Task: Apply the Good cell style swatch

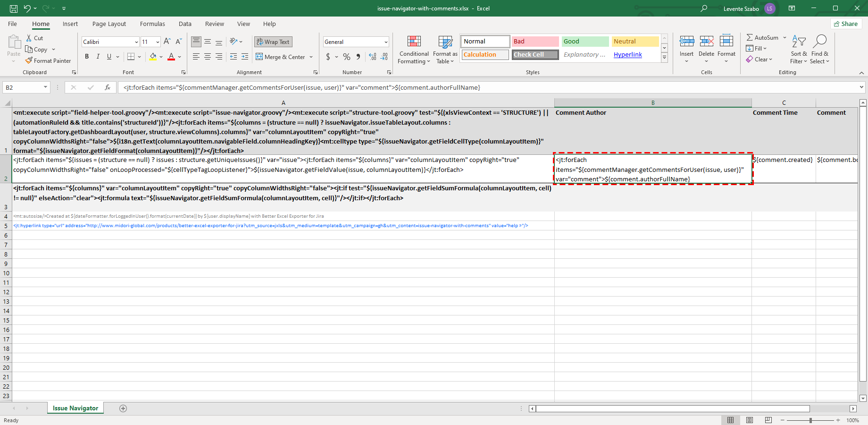Action: click(585, 42)
